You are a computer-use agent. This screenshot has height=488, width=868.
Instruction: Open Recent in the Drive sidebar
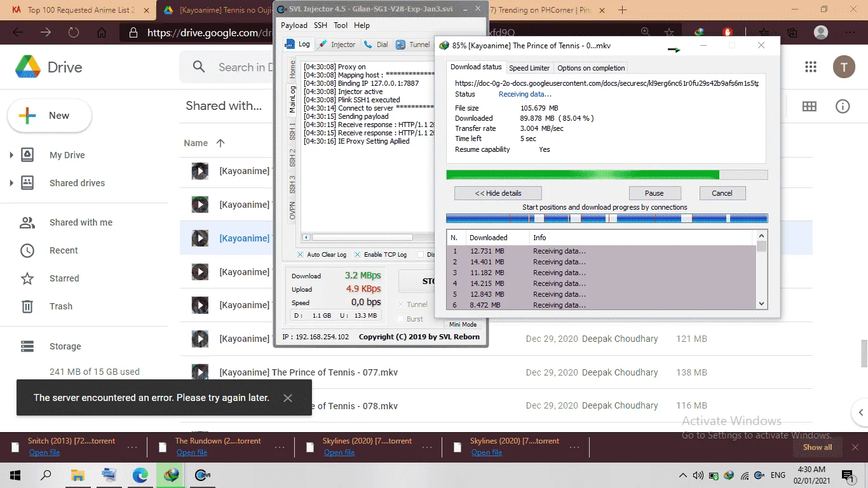click(64, 250)
